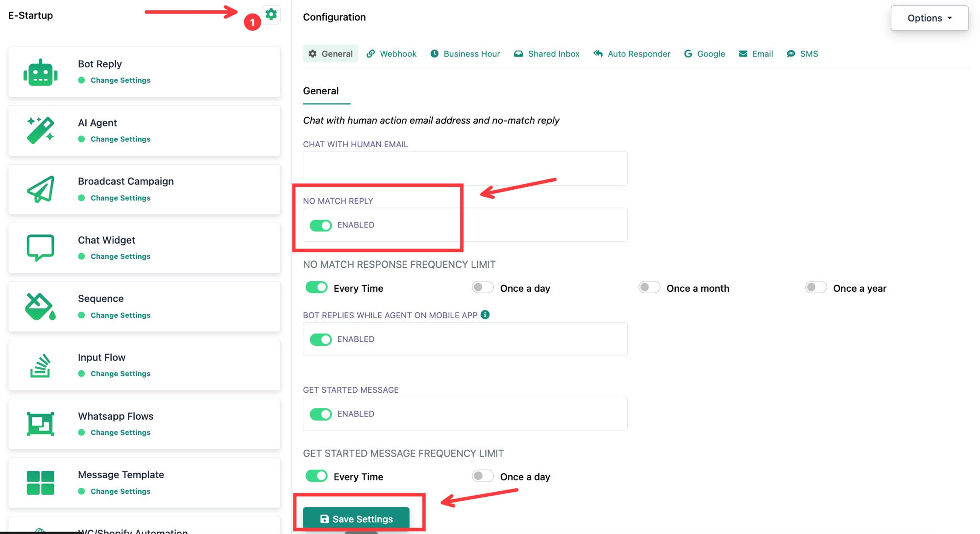Enable Once a day no match frequency
The image size is (980, 534).
(483, 287)
